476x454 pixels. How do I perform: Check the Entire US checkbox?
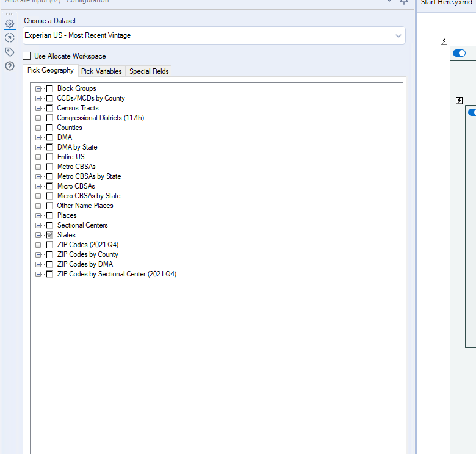(50, 157)
